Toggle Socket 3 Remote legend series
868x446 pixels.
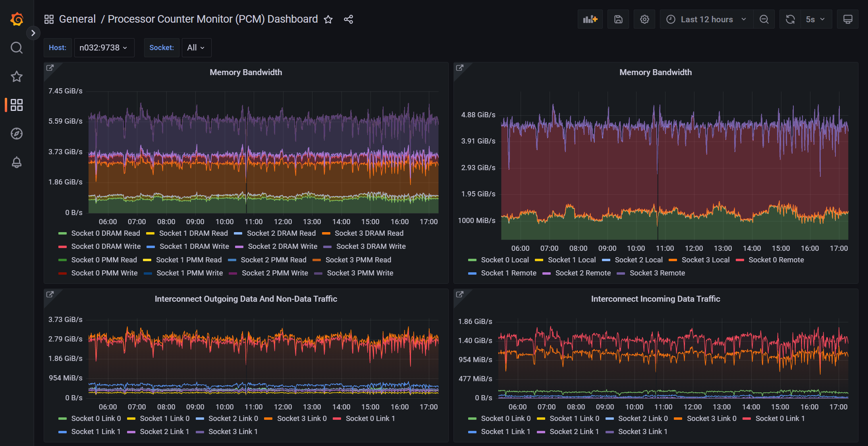pos(657,273)
